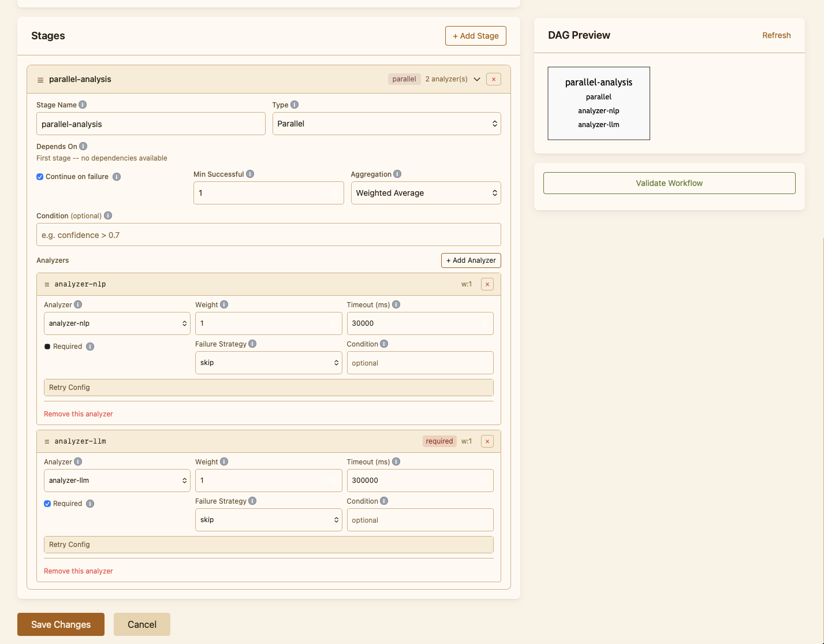Click the info icon beside Stage Name
The width and height of the screenshot is (824, 644).
point(83,105)
